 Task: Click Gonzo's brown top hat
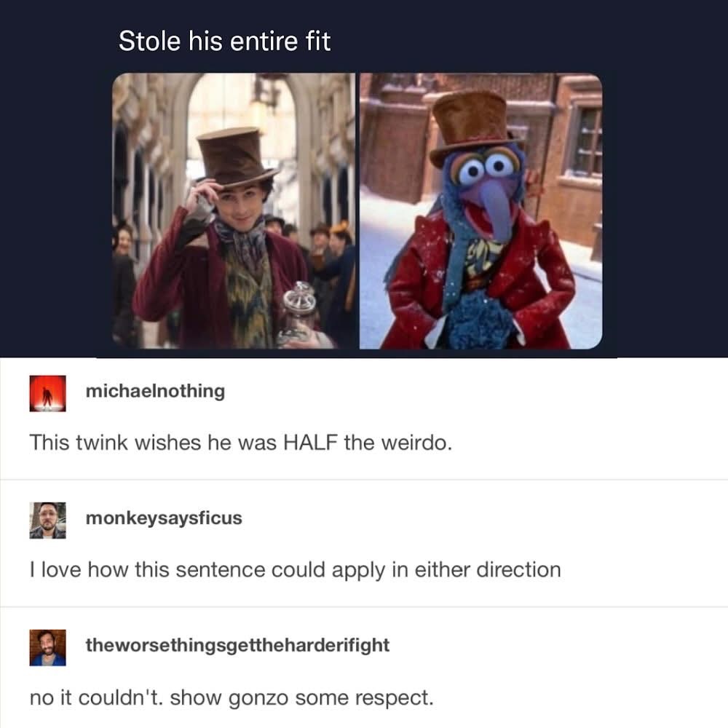coord(474,125)
